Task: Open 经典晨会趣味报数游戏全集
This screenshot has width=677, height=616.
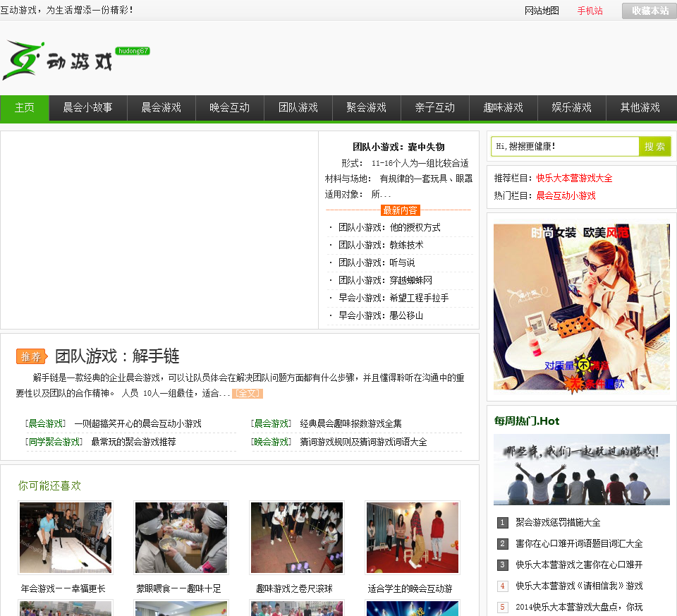Action: click(350, 424)
